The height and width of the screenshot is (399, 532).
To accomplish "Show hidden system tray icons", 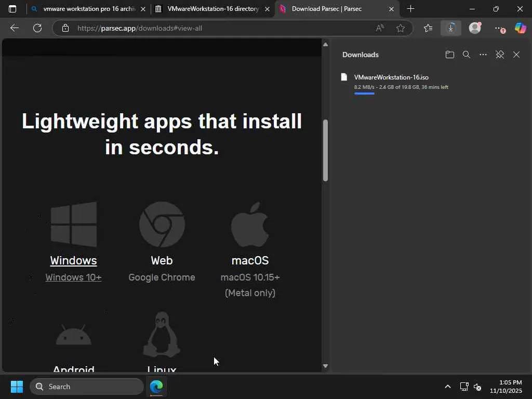I will point(448,387).
